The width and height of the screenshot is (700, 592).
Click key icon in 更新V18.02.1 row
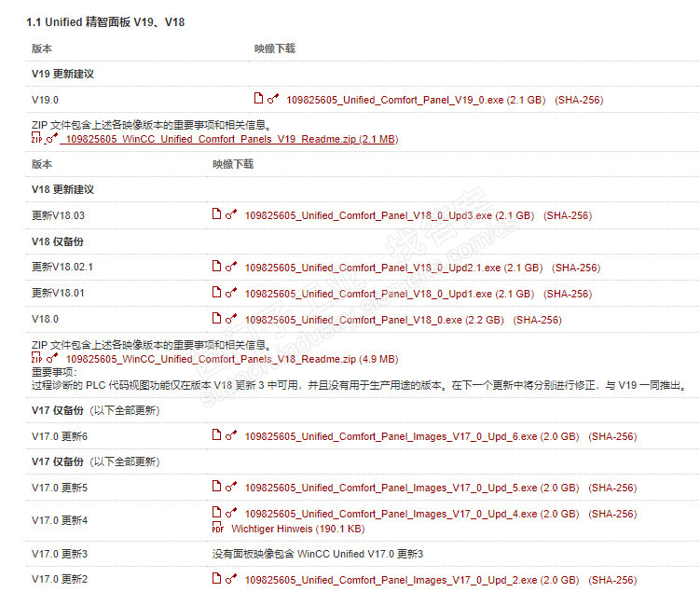point(231,267)
